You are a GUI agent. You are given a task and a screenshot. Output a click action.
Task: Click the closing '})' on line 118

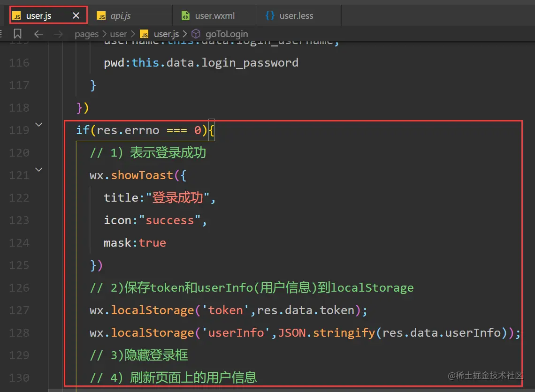point(83,108)
